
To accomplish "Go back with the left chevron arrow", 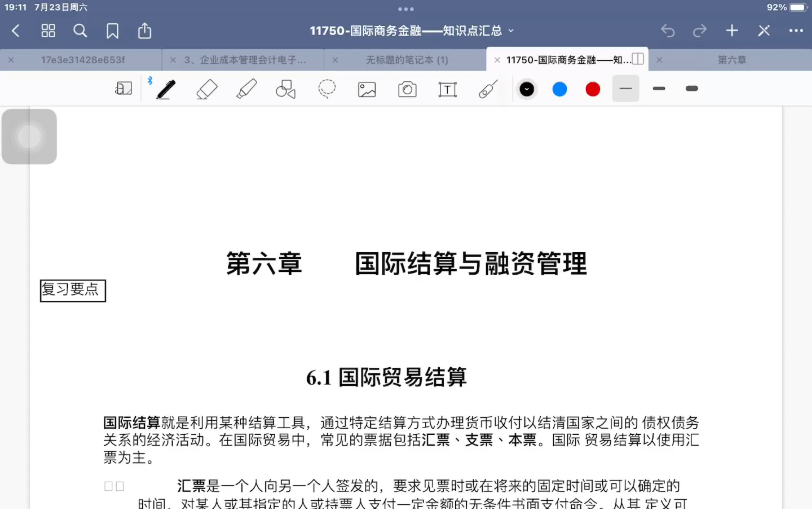I will [x=16, y=31].
